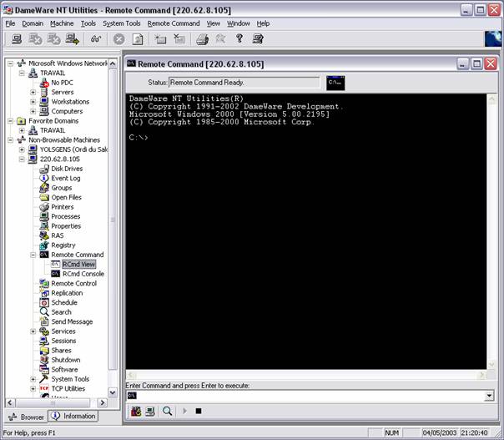504x440 pixels.
Task: Select the Shares tree item
Action: (62, 351)
